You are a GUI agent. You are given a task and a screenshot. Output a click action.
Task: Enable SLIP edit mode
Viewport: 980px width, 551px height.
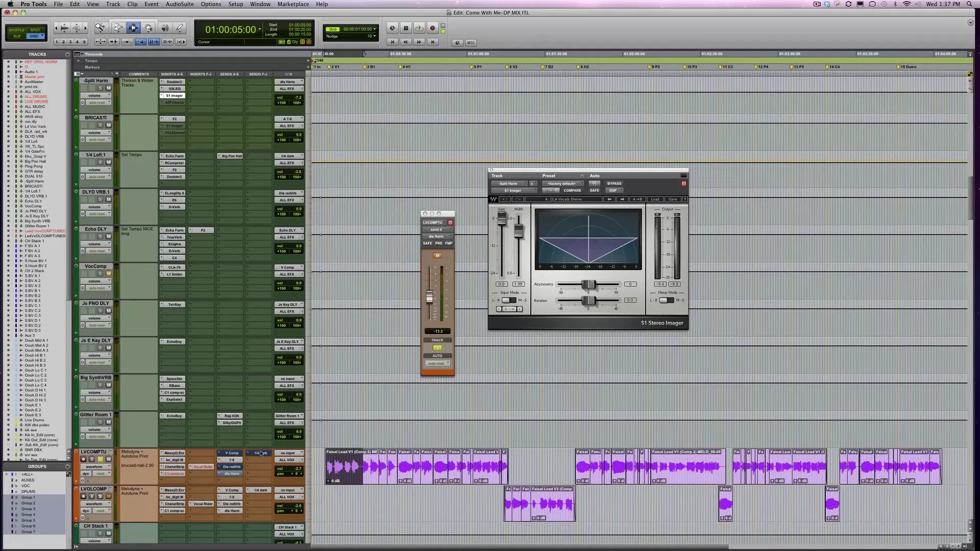point(17,36)
